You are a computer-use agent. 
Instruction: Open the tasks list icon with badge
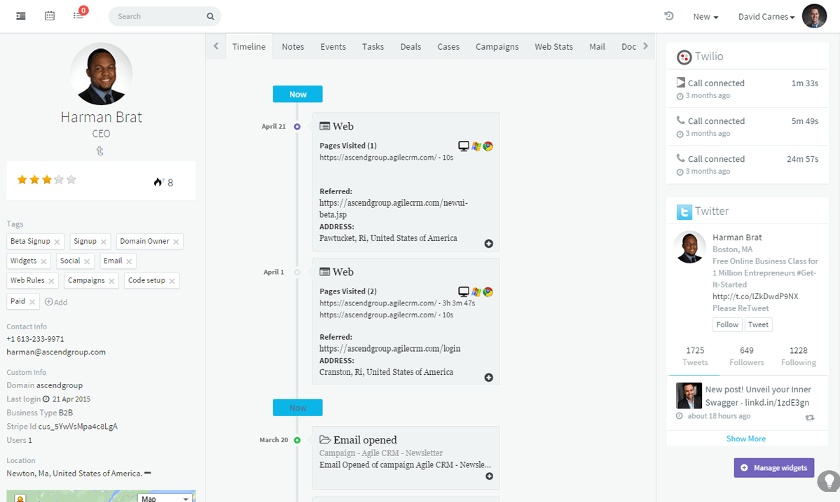[78, 16]
